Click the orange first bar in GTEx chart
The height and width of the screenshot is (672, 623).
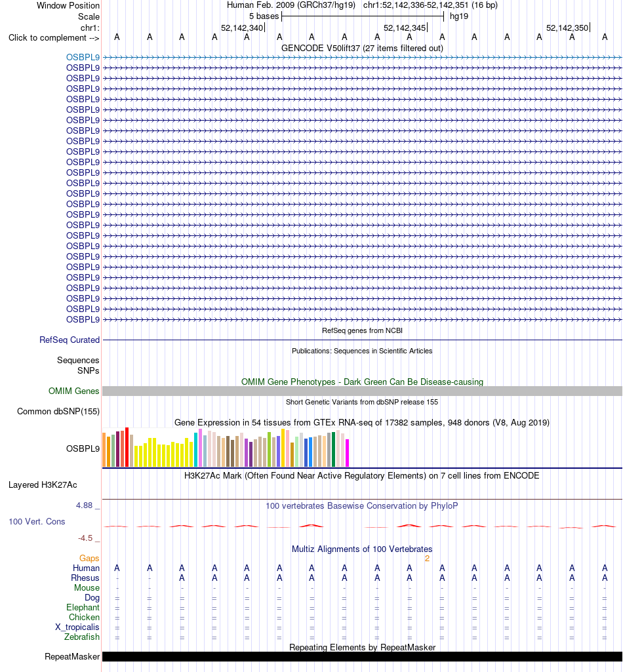(x=104, y=450)
